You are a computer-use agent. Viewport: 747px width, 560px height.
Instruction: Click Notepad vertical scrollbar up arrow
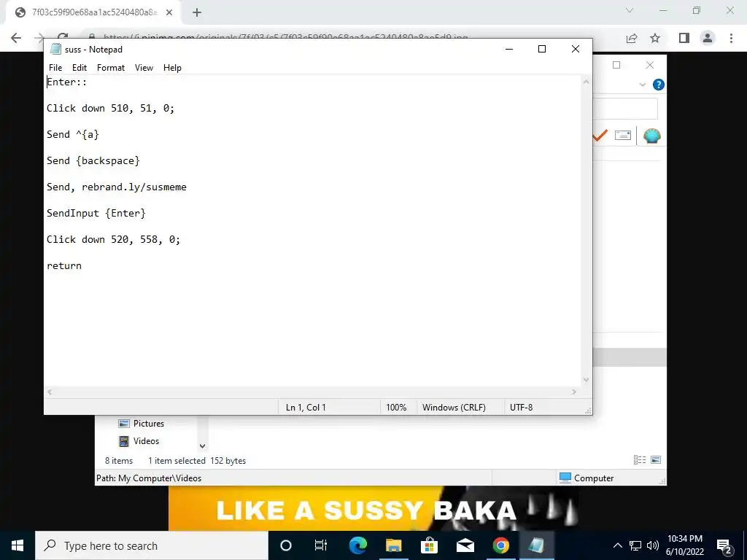(586, 82)
